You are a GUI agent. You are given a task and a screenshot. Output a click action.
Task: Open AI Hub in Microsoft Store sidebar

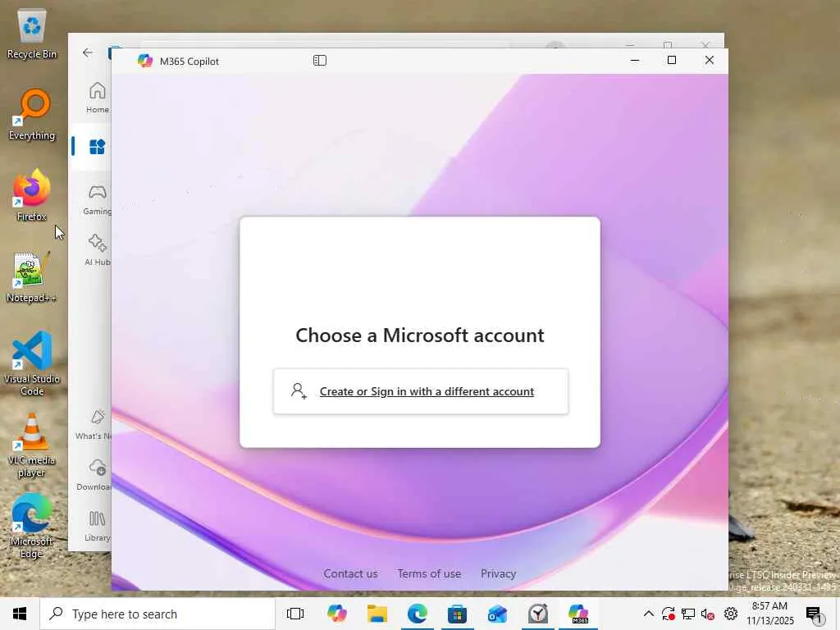[97, 249]
